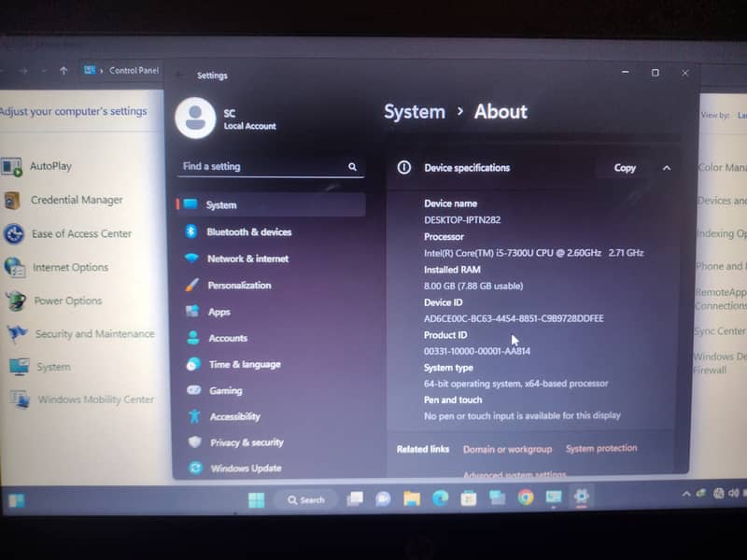Open AutoPlay in Control Panel
This screenshot has height=560, width=747.
[37, 166]
